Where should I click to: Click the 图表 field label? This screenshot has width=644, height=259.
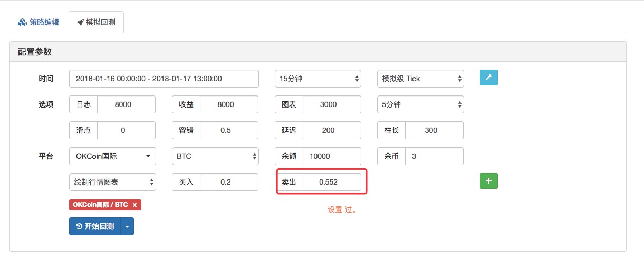[x=289, y=104]
